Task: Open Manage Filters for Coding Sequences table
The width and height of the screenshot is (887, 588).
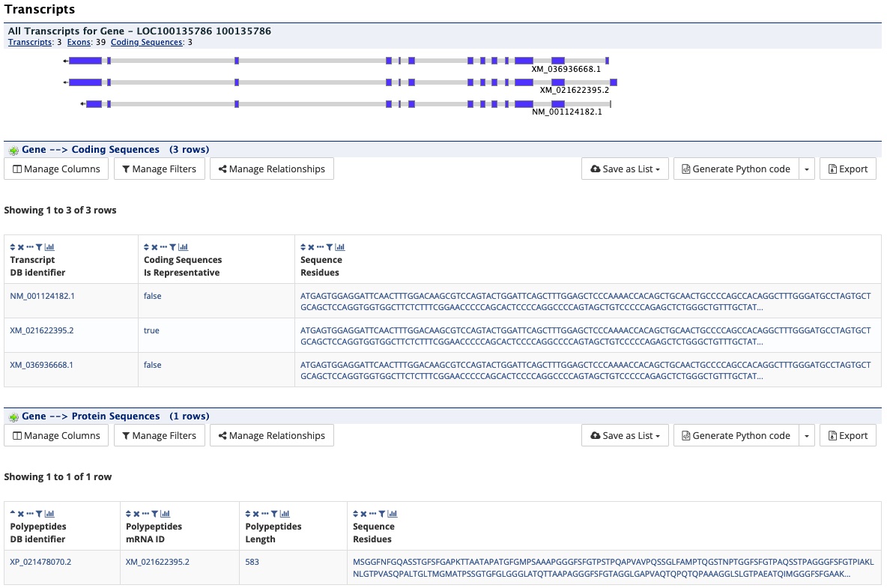Action: pos(160,169)
